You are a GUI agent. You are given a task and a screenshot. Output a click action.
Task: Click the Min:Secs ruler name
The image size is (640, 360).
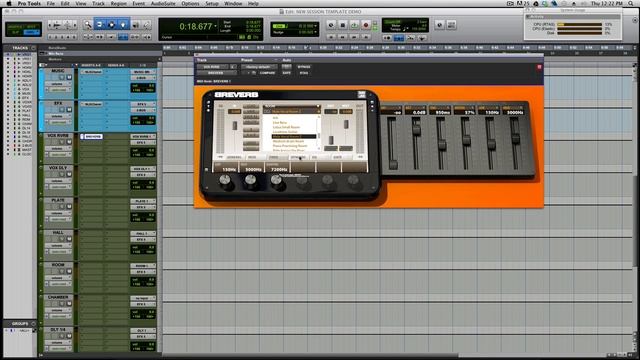click(56, 53)
